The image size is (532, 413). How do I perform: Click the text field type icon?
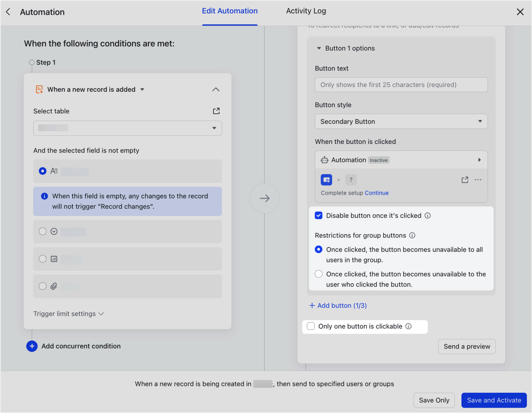[x=54, y=171]
